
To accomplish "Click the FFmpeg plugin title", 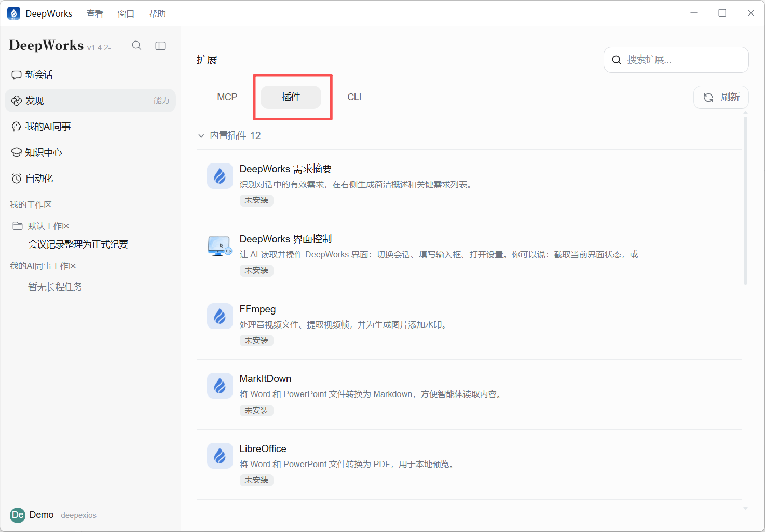I will [x=257, y=309].
